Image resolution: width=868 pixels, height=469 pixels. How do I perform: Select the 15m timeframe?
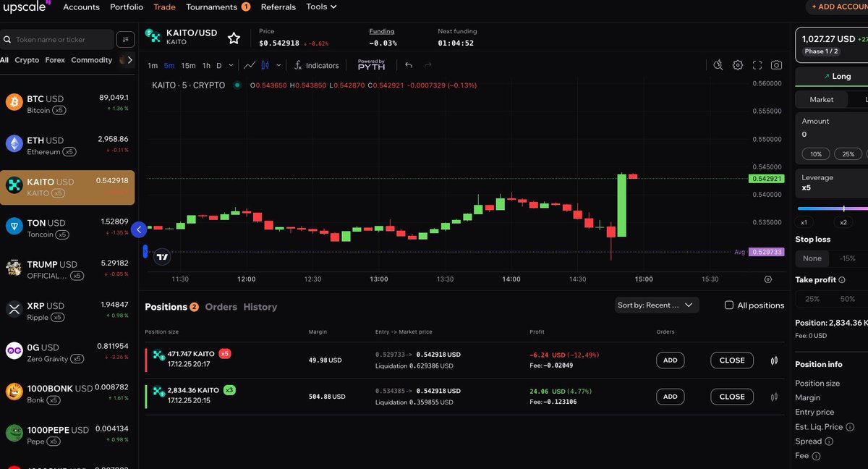[188, 65]
